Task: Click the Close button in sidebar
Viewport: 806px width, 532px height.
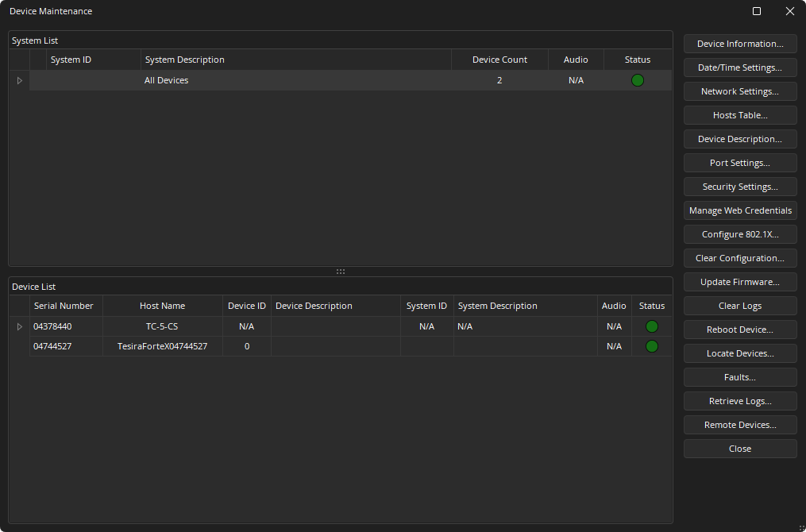Action: pos(739,449)
